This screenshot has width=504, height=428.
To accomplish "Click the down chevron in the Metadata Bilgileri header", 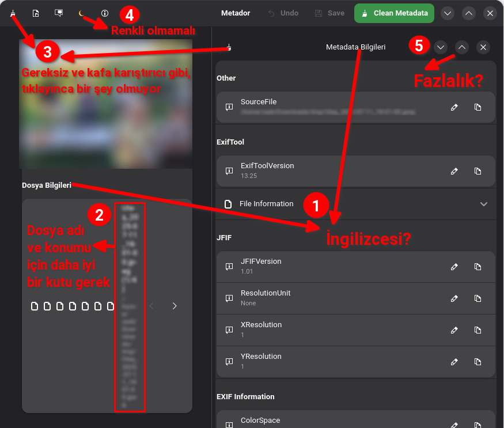I will pyautogui.click(x=441, y=47).
